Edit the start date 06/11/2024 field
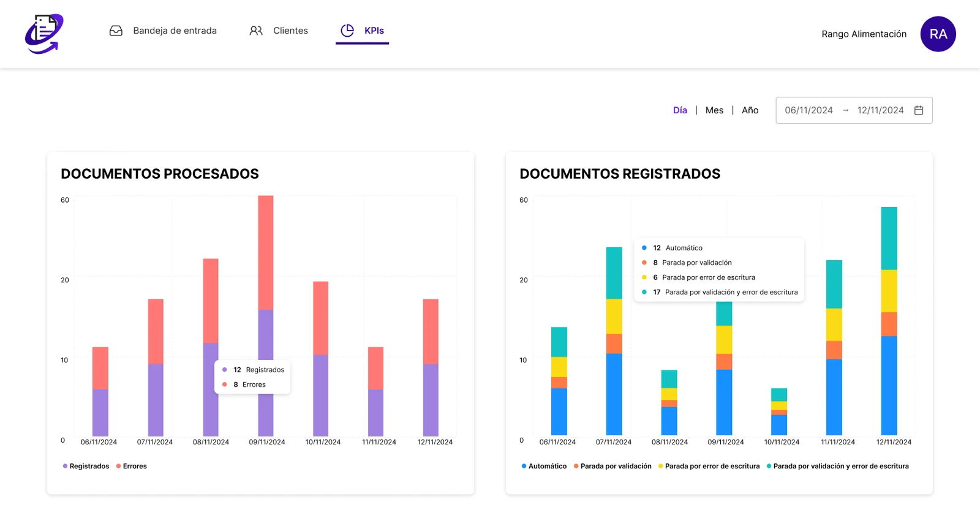This screenshot has height=513, width=980. [809, 110]
